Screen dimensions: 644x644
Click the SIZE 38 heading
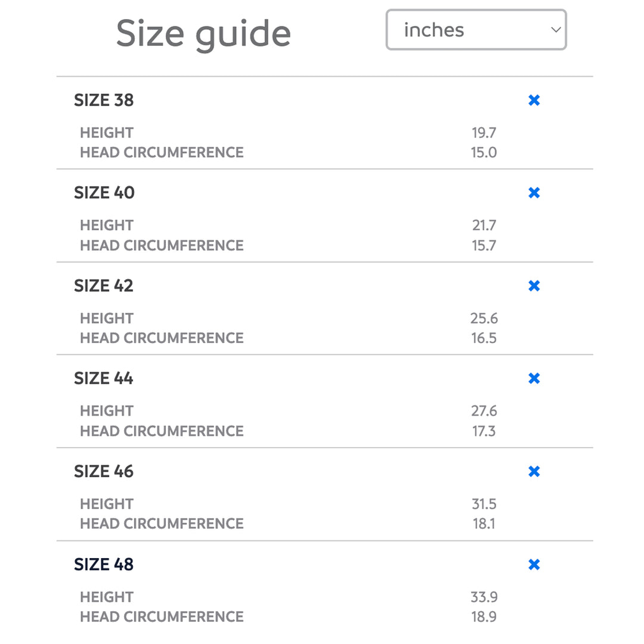[x=104, y=100]
